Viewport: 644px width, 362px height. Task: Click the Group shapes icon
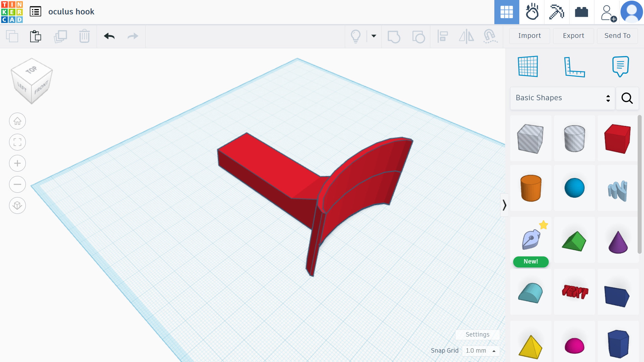click(x=394, y=37)
